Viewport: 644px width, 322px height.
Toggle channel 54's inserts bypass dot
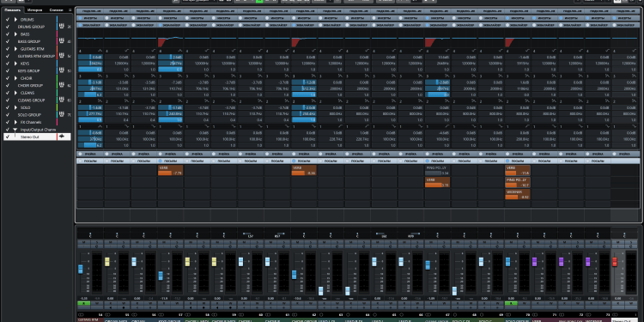pos(80,18)
